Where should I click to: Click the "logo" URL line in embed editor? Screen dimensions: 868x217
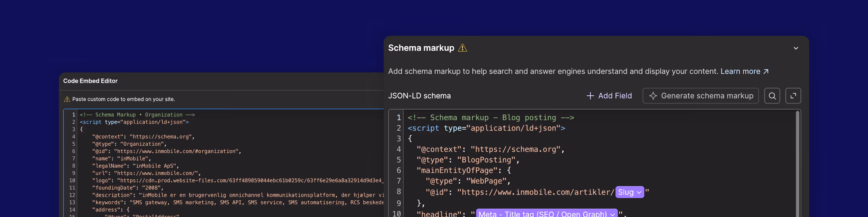click(x=238, y=180)
